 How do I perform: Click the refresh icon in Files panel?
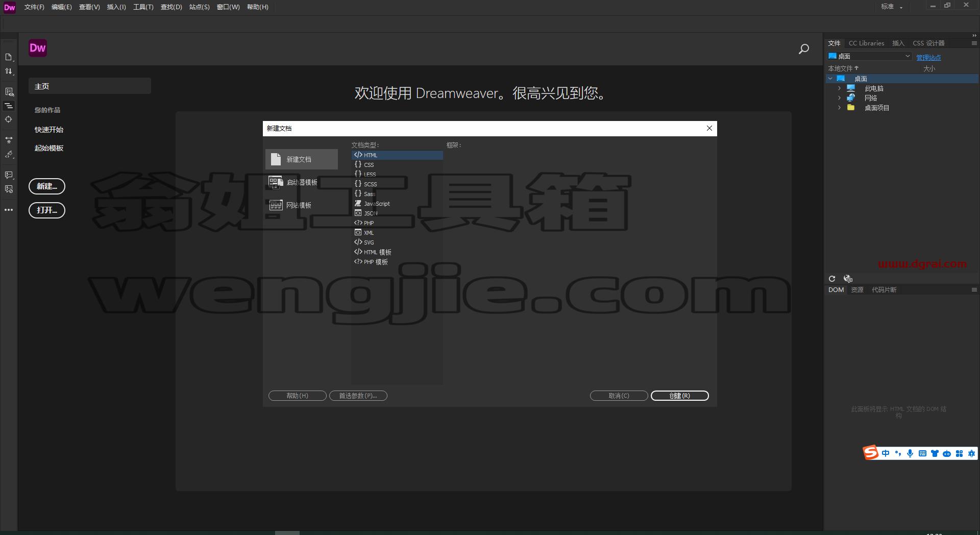click(x=832, y=279)
